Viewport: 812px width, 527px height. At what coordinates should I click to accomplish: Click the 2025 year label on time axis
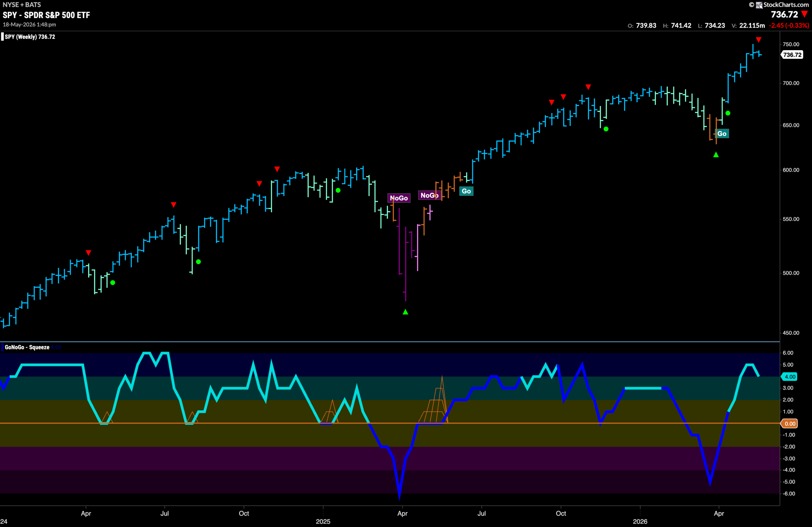(323, 522)
